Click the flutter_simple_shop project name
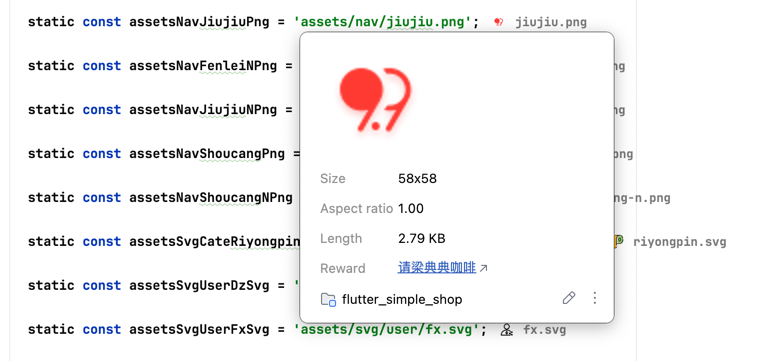782x361 pixels. tap(402, 300)
